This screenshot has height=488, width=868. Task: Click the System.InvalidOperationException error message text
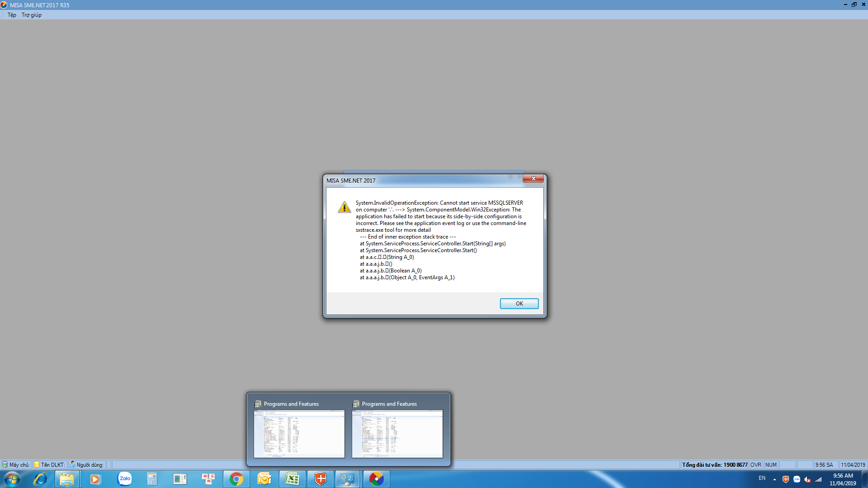(441, 216)
